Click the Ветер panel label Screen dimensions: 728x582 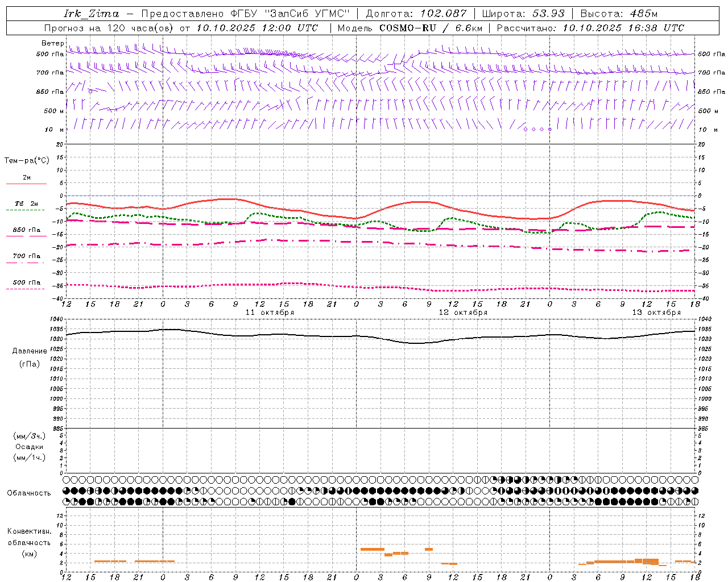[x=53, y=43]
